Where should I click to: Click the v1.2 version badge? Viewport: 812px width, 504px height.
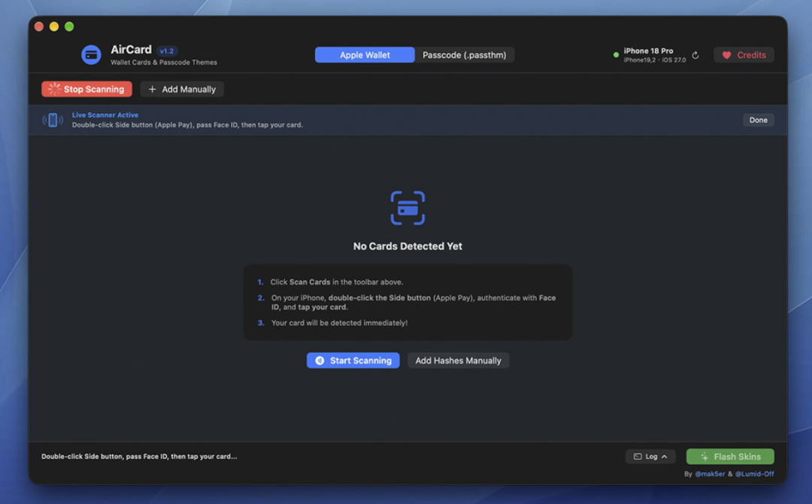point(167,51)
